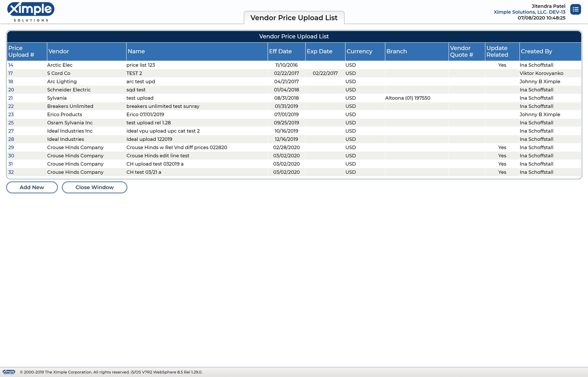Click the Vendor Quote # column header

point(467,51)
